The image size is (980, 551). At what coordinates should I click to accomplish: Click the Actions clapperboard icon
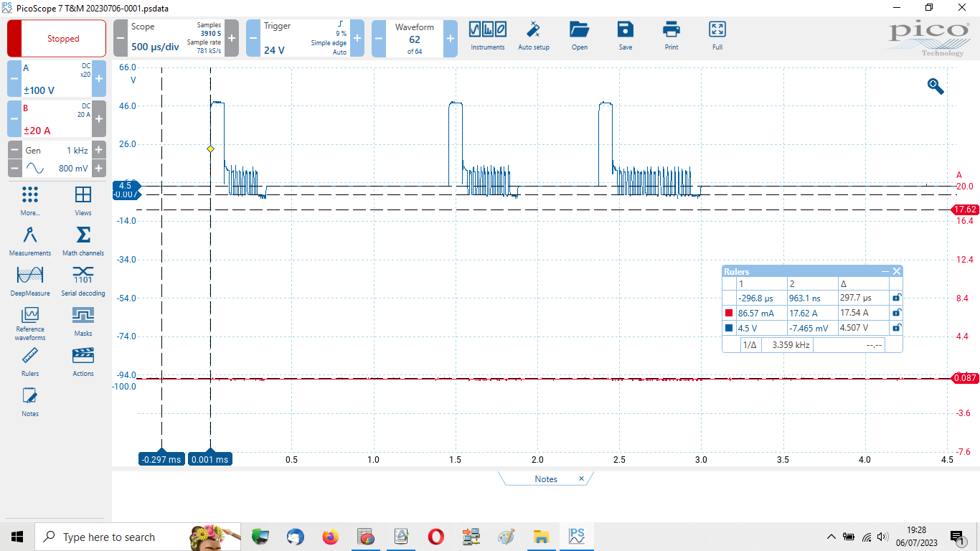83,362
